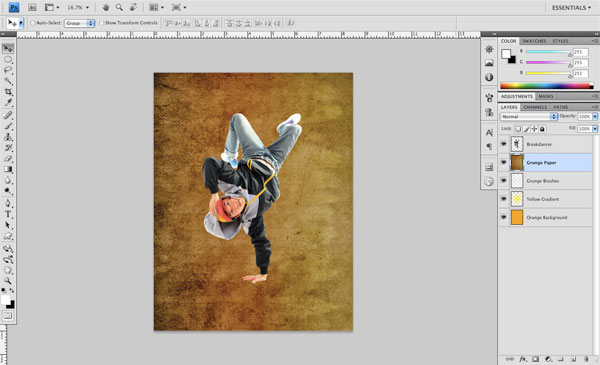Screen dimensions: 600x365
Task: Select the Brush tool
Action: point(8,126)
